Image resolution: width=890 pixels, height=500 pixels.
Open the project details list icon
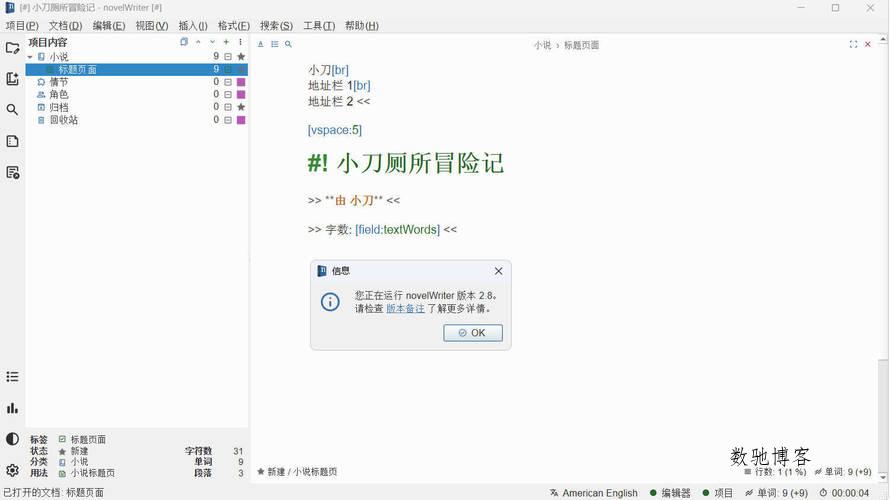click(12, 377)
